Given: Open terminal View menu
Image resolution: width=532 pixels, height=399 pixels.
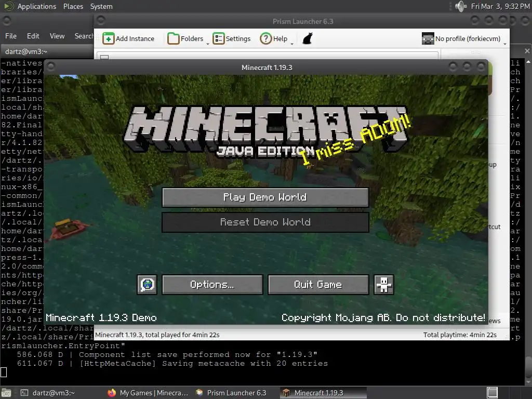Looking at the screenshot, I should (x=57, y=36).
